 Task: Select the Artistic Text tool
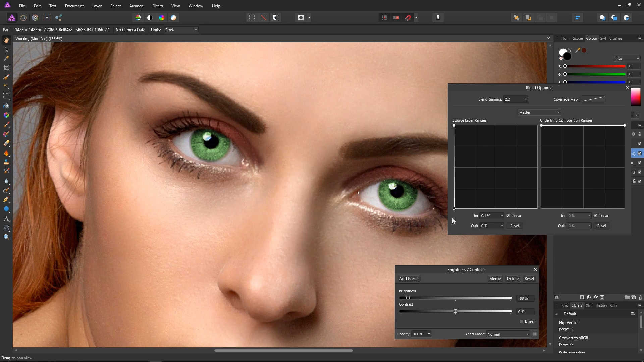click(6, 219)
